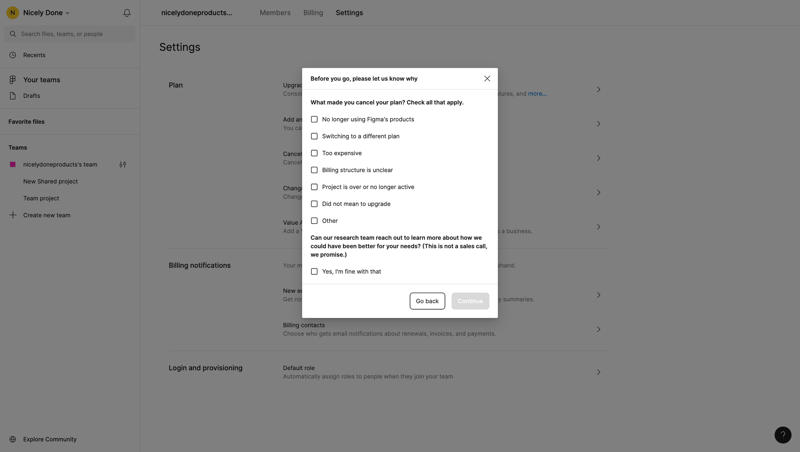Click Default role setting text
Screen dimensions: 800x452
tap(299, 368)
